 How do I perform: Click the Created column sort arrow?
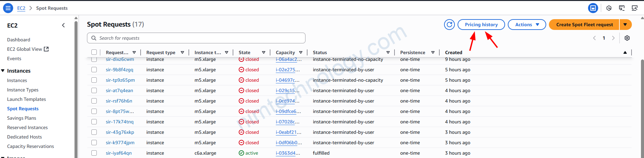click(625, 52)
